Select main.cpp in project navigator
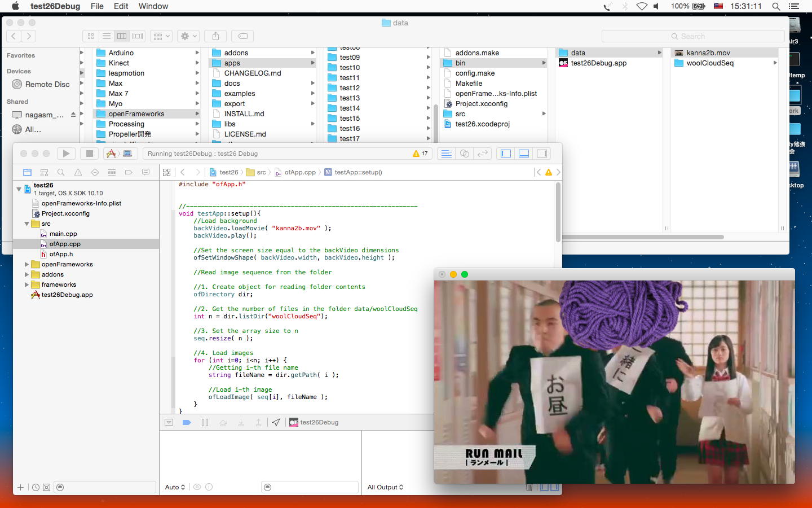 [x=63, y=234]
